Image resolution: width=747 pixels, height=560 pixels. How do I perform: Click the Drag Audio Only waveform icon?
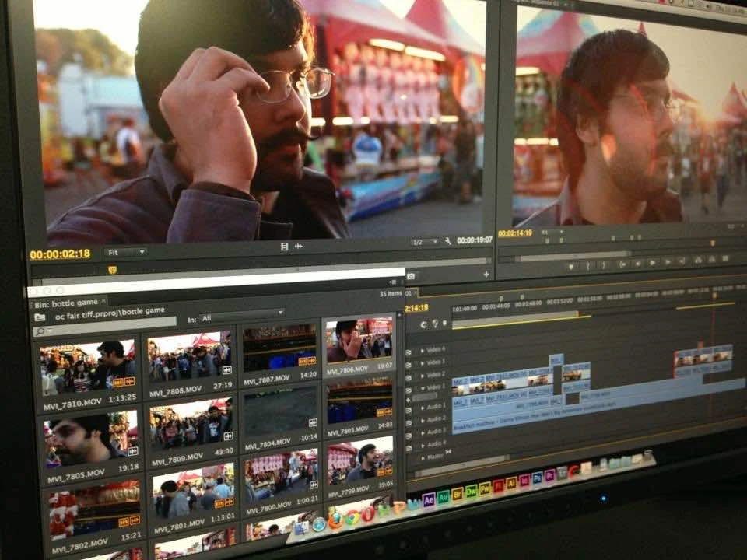[x=299, y=246]
